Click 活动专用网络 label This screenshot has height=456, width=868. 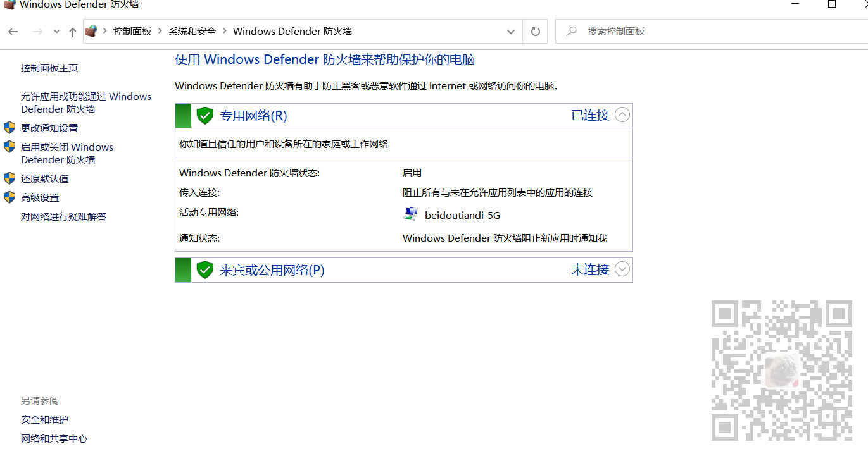[x=209, y=212]
